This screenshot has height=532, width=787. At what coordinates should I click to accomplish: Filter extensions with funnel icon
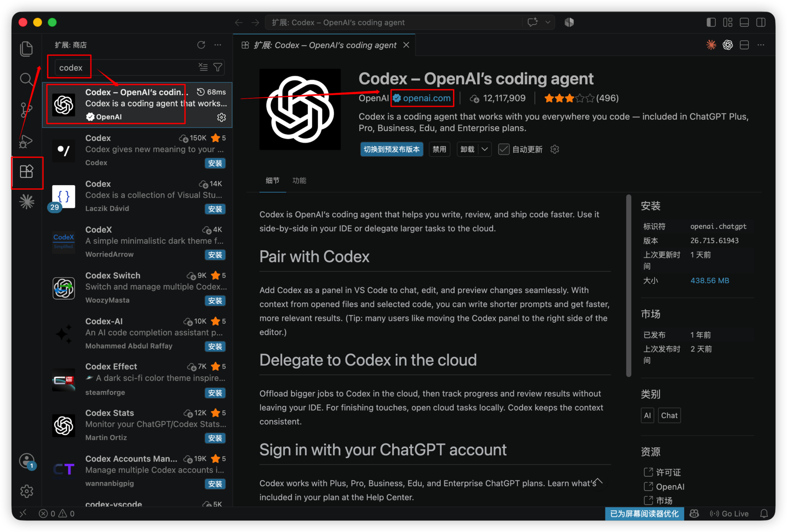coord(218,67)
